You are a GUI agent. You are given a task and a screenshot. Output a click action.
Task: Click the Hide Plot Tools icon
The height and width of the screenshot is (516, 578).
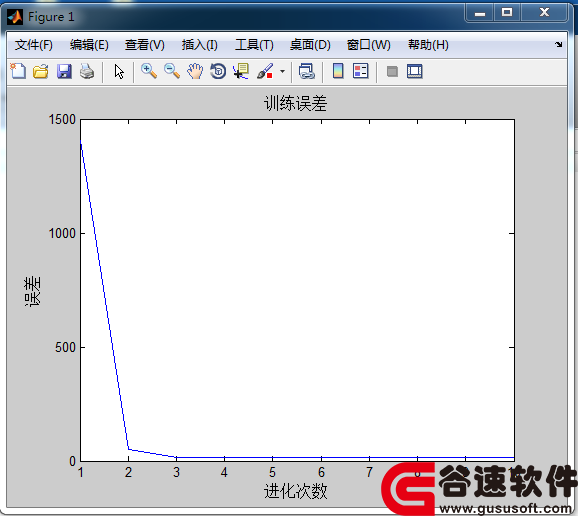click(x=392, y=71)
